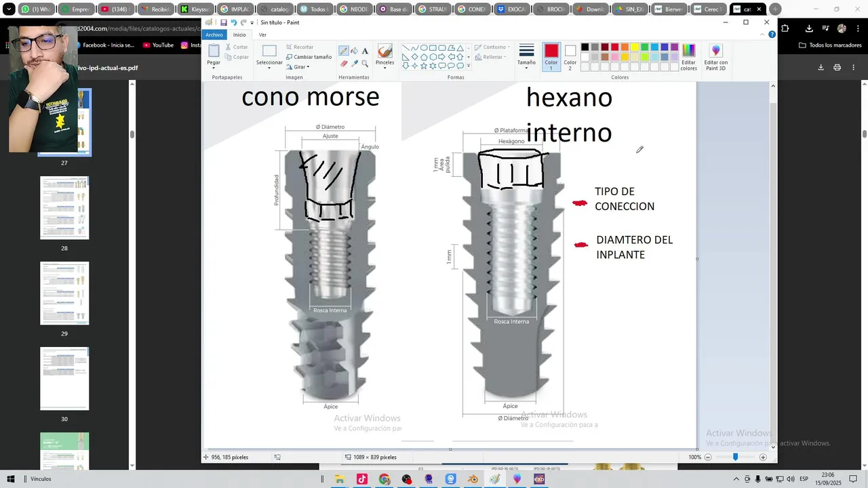Pick the purple color swatch
The height and width of the screenshot is (488, 868).
(675, 47)
